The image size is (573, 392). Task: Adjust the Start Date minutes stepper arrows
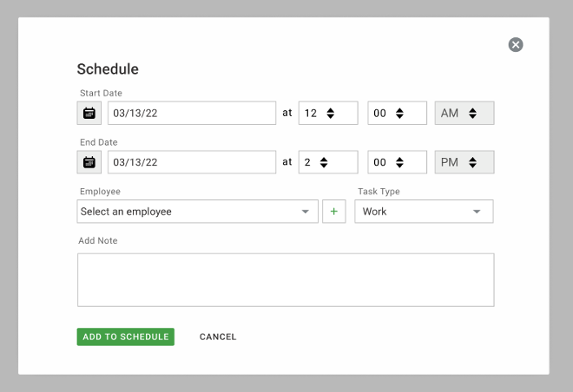coord(399,113)
